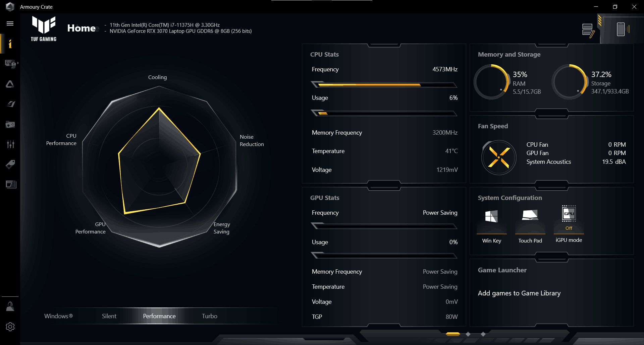Open Scenario Profiles sliders icon
644x345 pixels.
pos(10,144)
